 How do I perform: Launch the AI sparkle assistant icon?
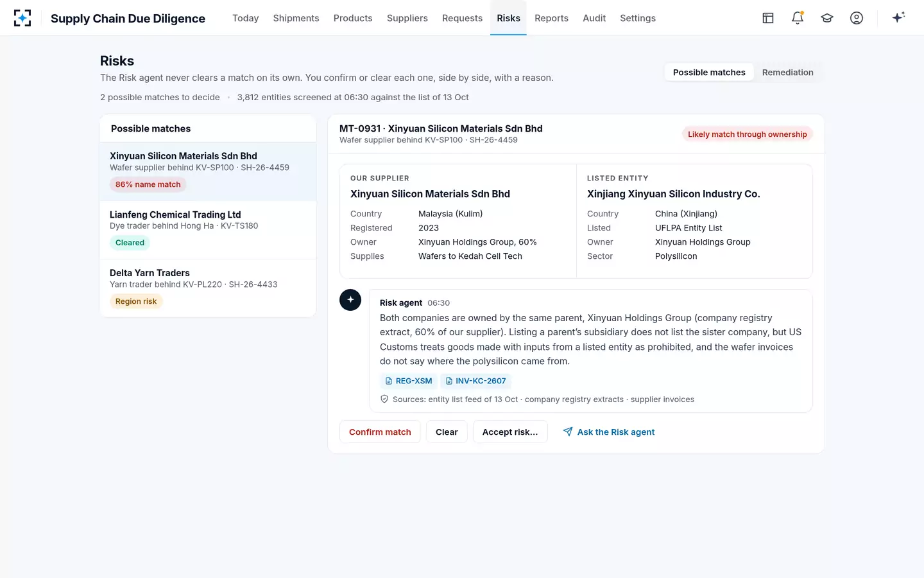[898, 17]
